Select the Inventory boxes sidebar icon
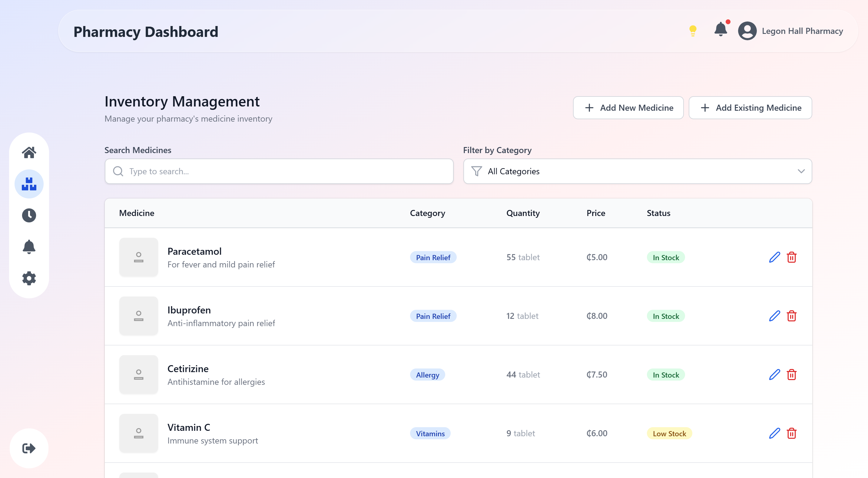The height and width of the screenshot is (478, 868). 29,184
